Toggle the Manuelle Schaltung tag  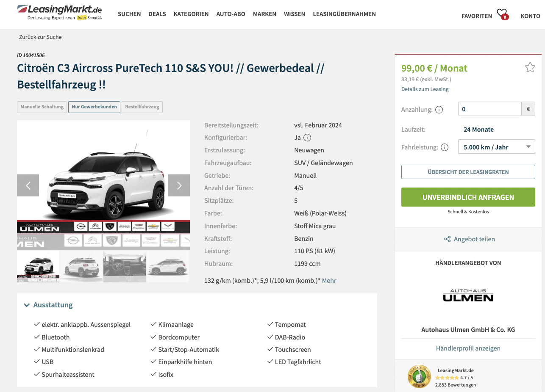point(42,107)
